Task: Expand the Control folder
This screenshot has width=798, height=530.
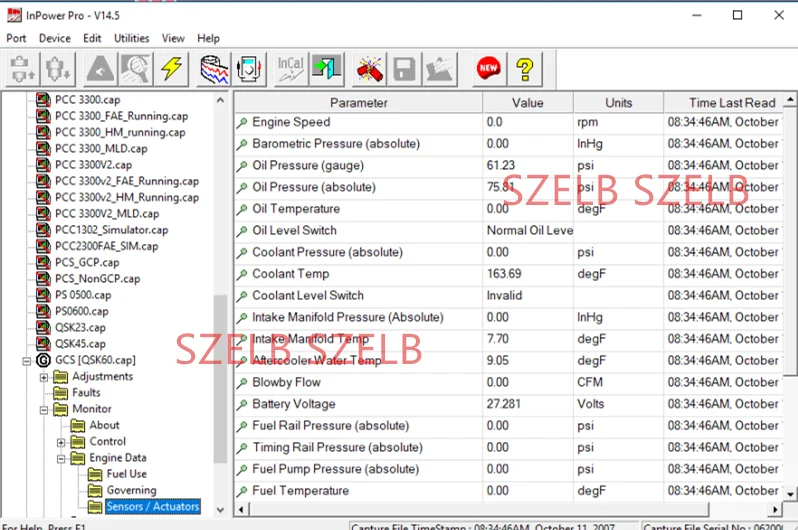Action: (61, 442)
